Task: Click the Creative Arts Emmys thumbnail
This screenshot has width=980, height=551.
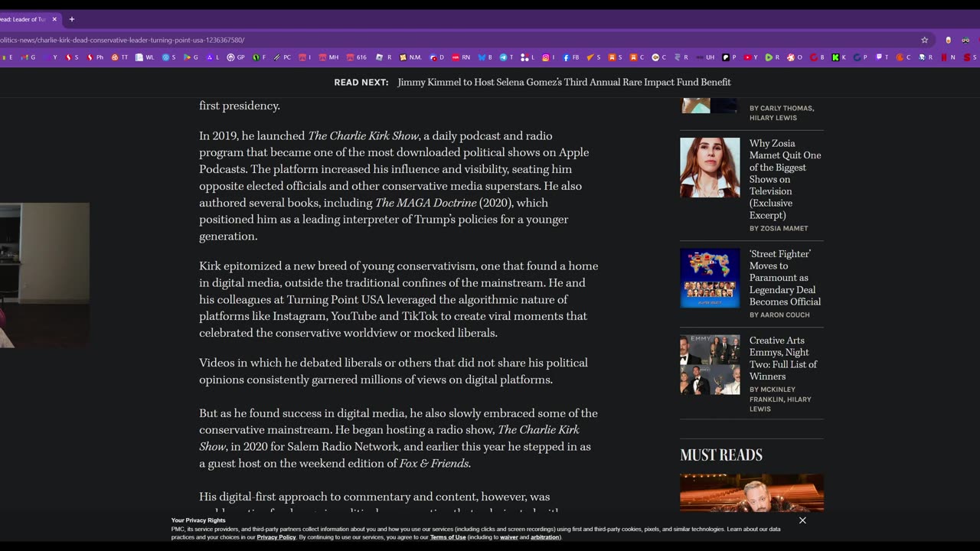Action: tap(710, 364)
